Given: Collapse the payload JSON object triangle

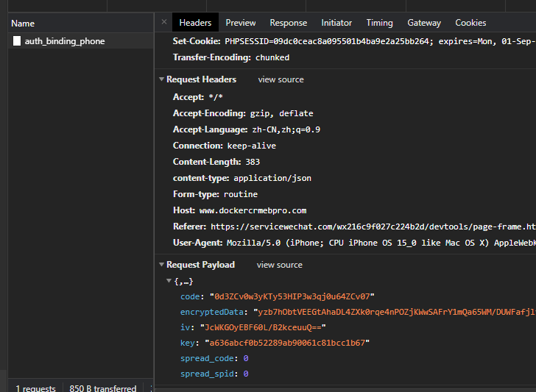Looking at the screenshot, I should (169, 281).
